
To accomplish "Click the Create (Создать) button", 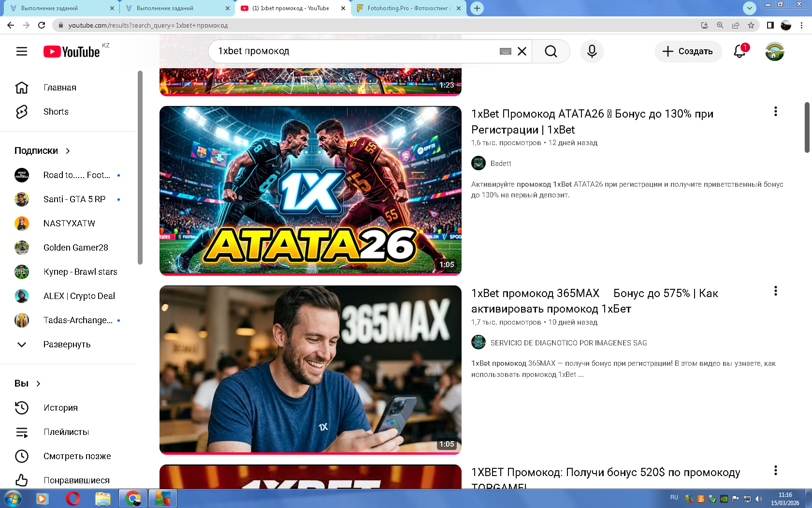I will point(688,51).
